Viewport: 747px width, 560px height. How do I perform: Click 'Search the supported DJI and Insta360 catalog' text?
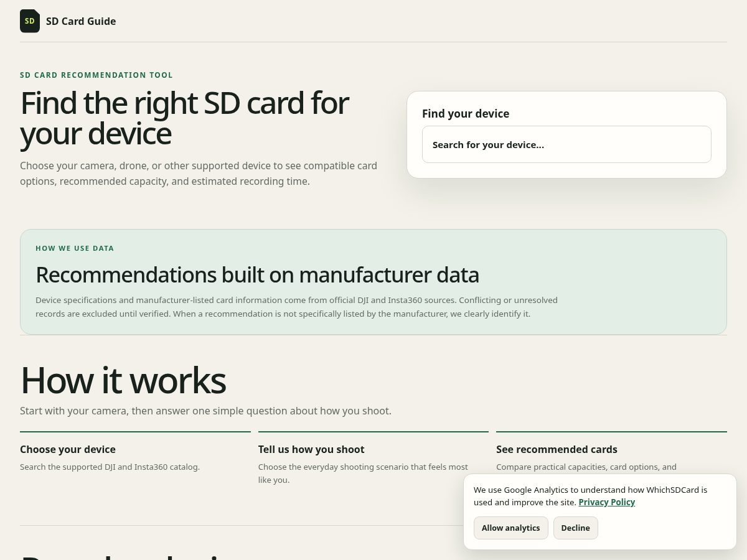(110, 467)
